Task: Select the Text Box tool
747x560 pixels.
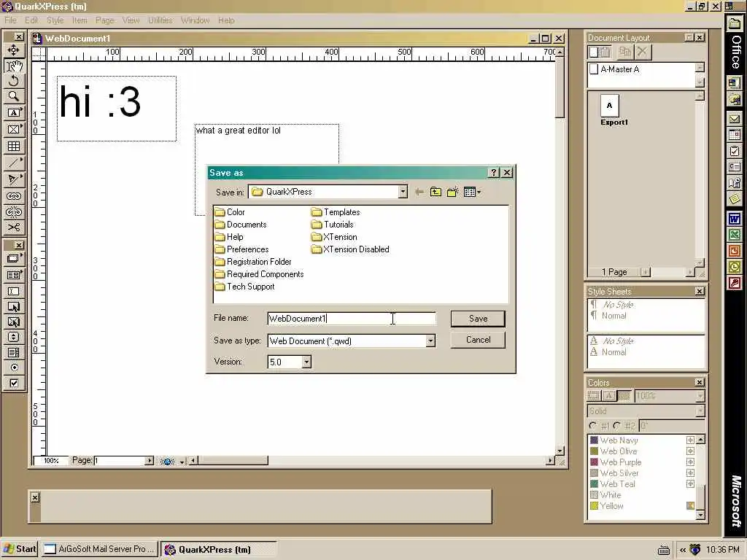Action: (x=13, y=113)
